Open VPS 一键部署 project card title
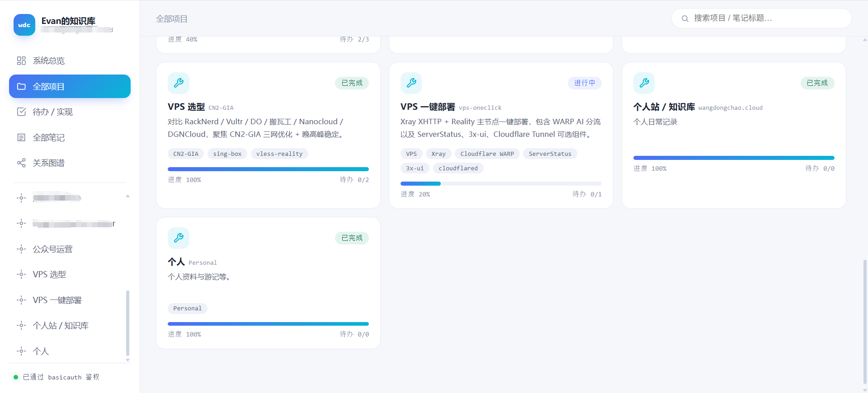This screenshot has height=393, width=868. (x=428, y=107)
